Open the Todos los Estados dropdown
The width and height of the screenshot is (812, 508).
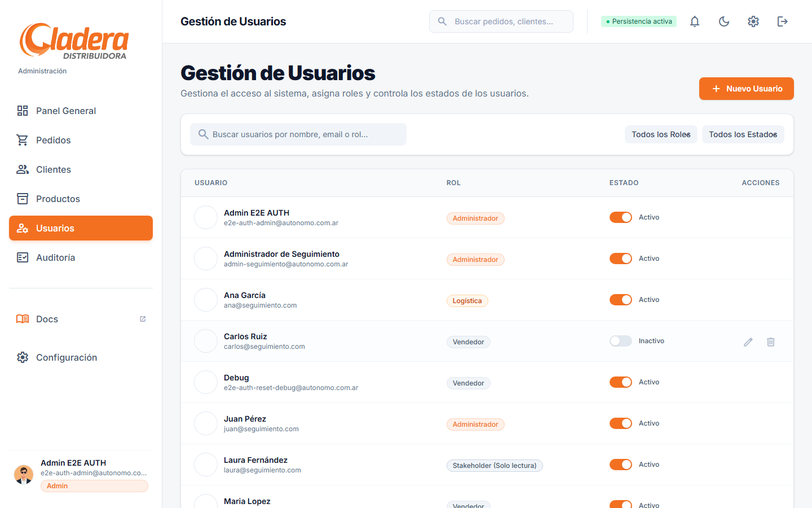click(x=743, y=134)
